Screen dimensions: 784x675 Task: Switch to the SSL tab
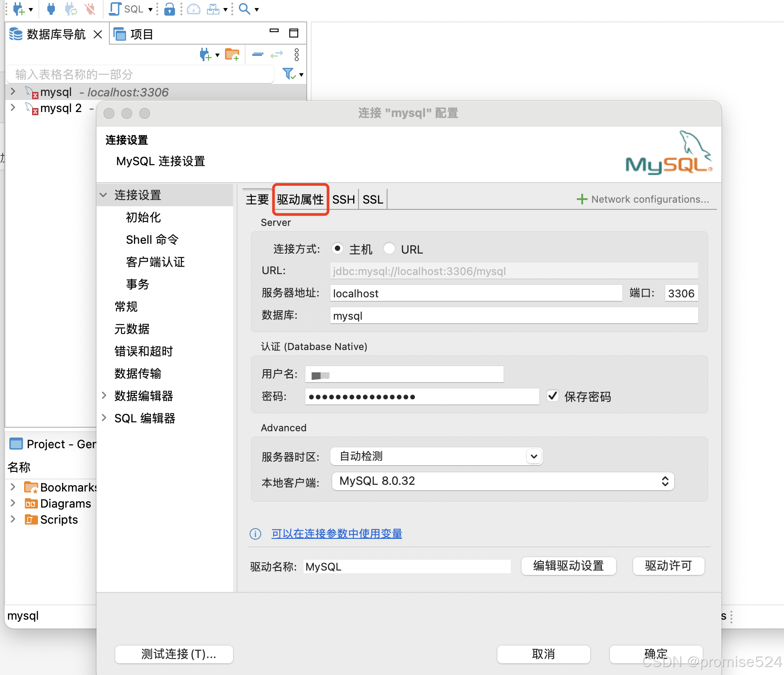[373, 200]
